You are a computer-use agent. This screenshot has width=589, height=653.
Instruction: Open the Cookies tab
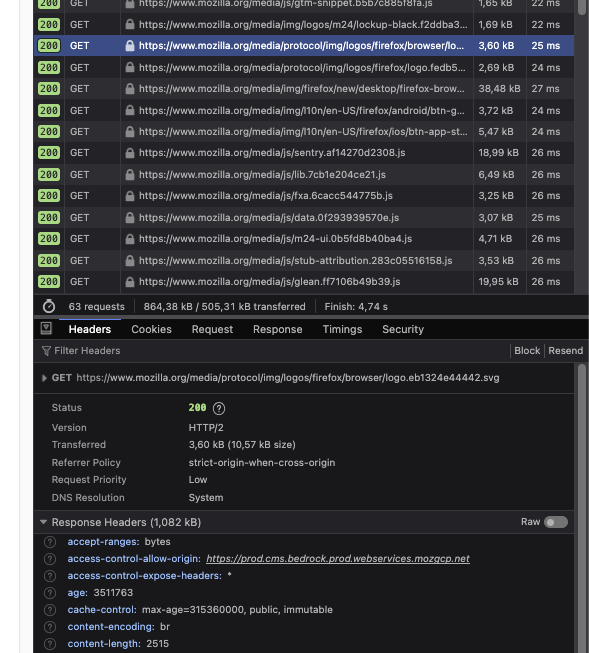(x=151, y=329)
